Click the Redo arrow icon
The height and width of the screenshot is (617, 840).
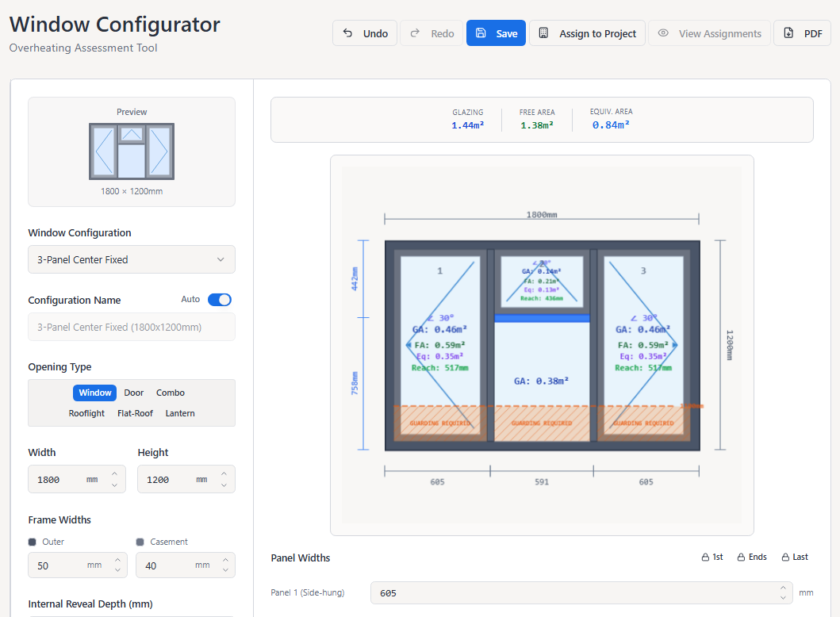click(x=415, y=33)
